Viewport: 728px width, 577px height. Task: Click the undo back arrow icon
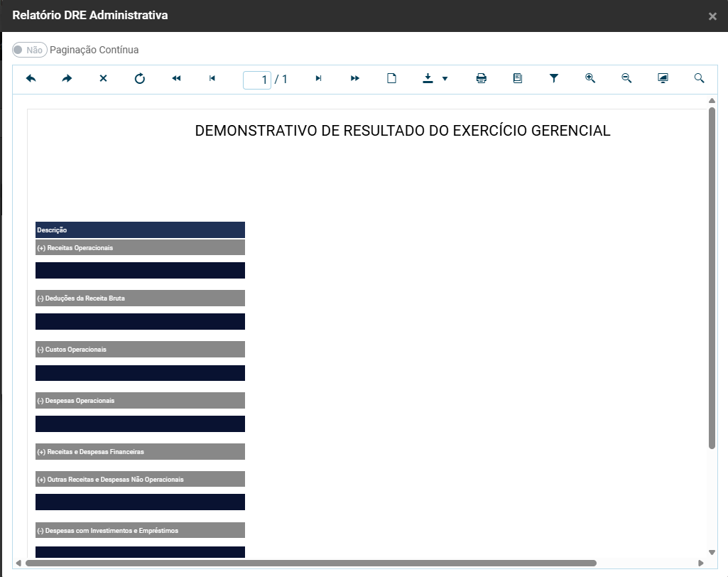(31, 78)
